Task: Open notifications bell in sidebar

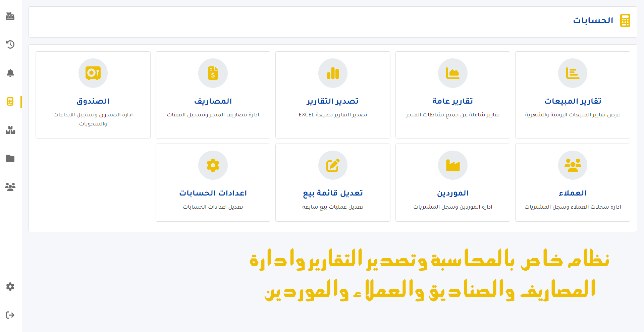Action: (10, 73)
